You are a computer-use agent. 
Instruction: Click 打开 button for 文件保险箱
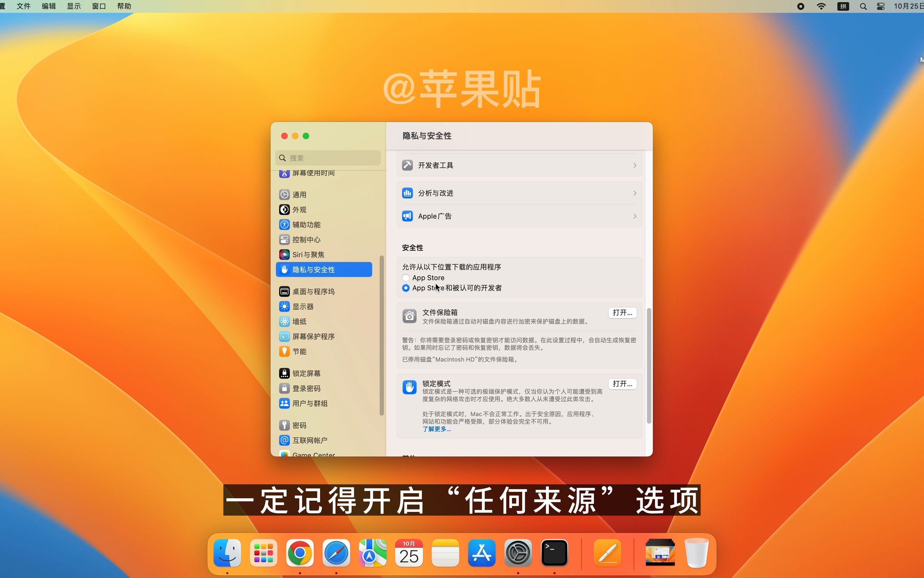click(622, 313)
